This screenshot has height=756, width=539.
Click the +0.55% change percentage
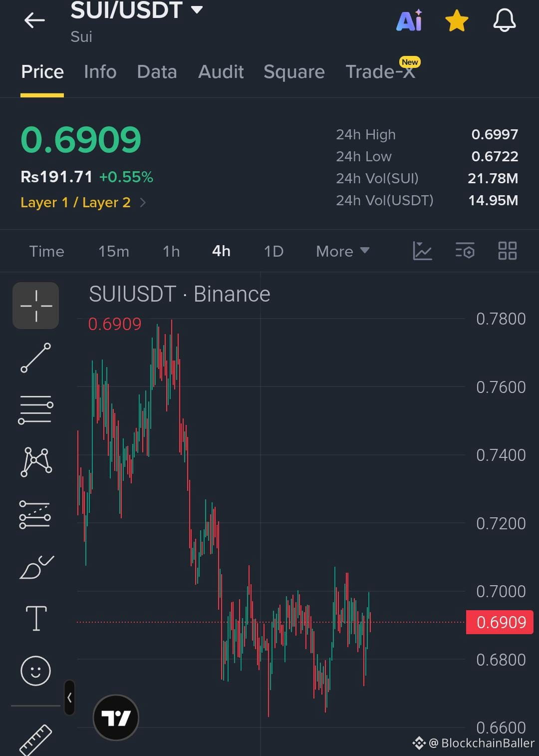pos(126,177)
